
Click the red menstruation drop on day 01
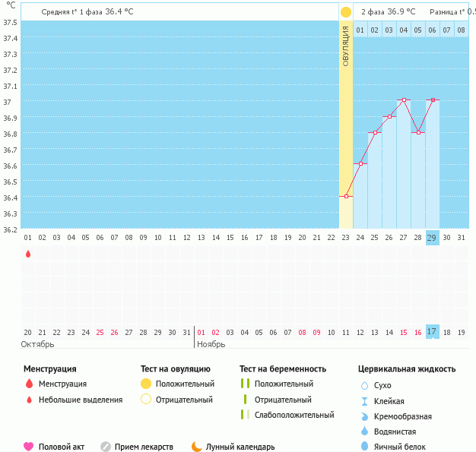coord(28,254)
